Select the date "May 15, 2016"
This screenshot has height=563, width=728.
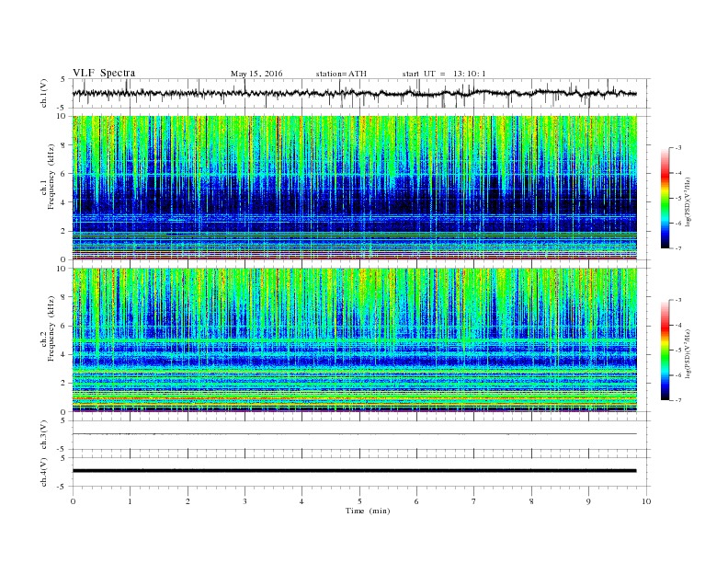click(256, 74)
